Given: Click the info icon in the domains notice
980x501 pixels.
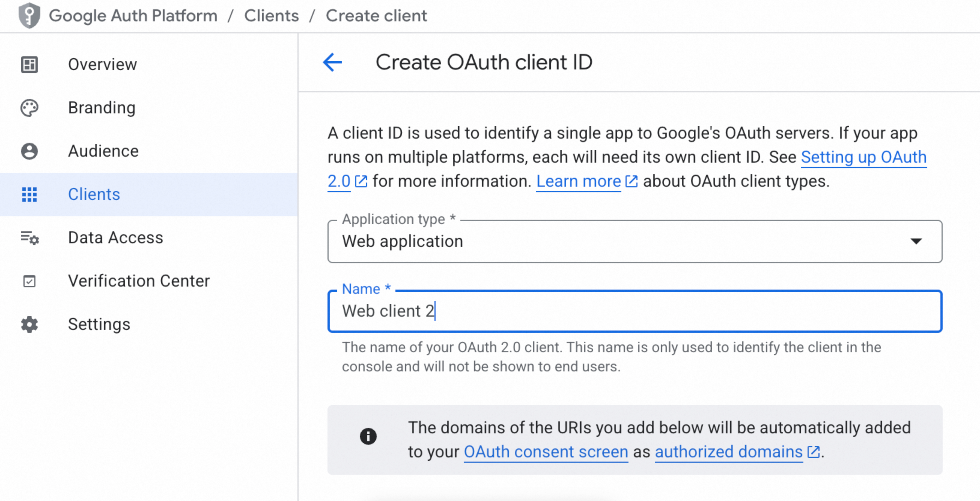Looking at the screenshot, I should [x=368, y=436].
